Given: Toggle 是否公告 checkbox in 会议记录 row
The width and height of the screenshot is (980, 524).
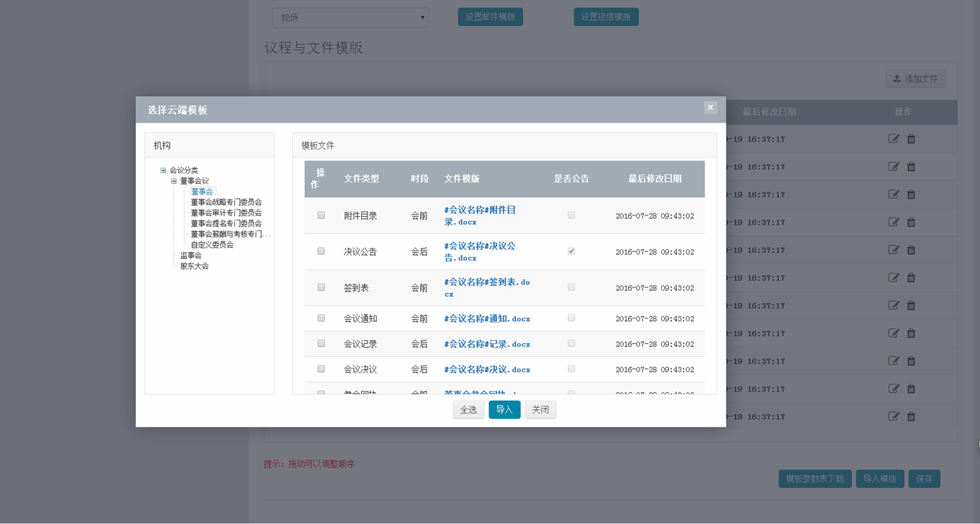Looking at the screenshot, I should [572, 344].
